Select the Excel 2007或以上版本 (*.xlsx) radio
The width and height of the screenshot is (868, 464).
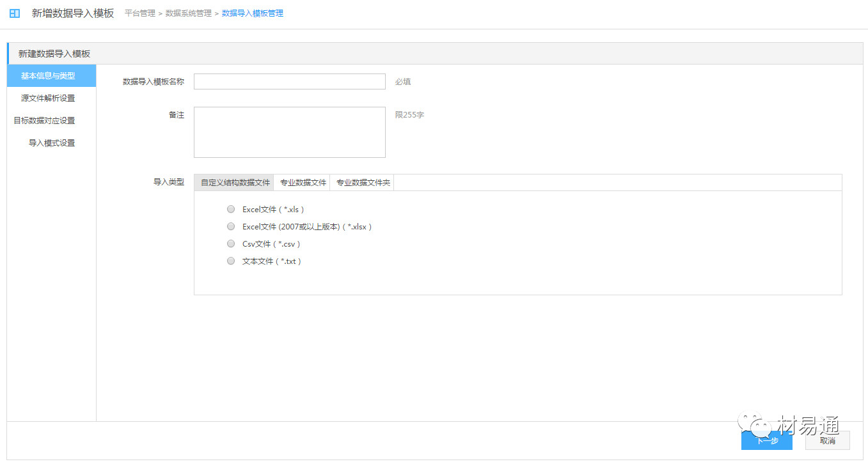231,226
